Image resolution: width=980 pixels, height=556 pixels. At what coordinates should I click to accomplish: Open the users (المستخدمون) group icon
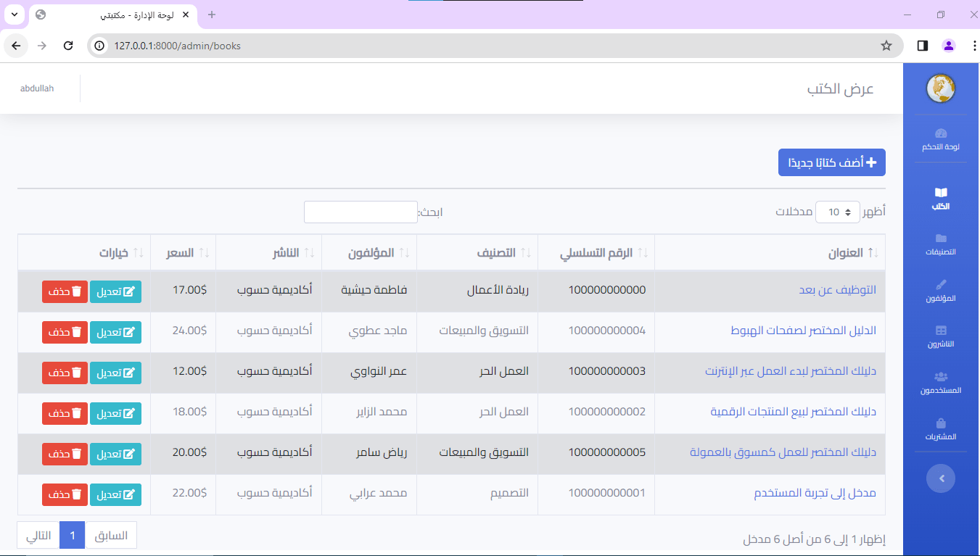point(941,377)
